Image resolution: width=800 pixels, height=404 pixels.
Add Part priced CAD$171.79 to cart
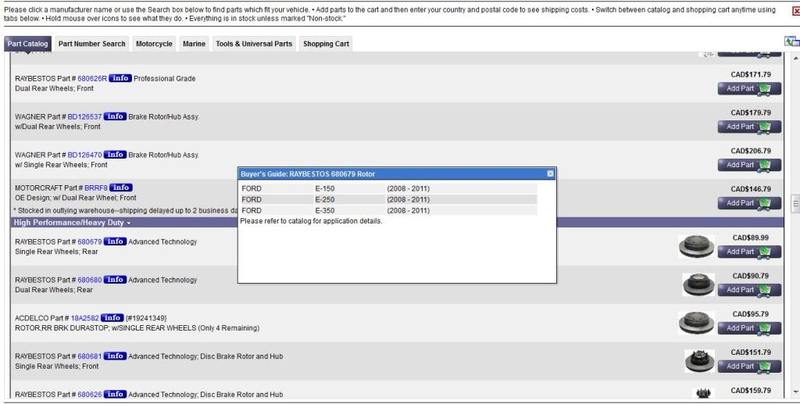click(749, 89)
